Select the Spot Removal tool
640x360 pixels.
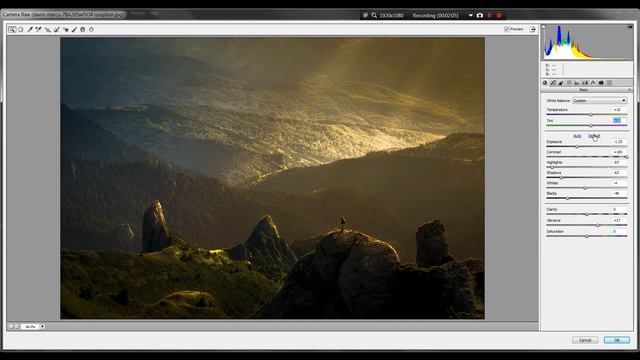point(56,29)
